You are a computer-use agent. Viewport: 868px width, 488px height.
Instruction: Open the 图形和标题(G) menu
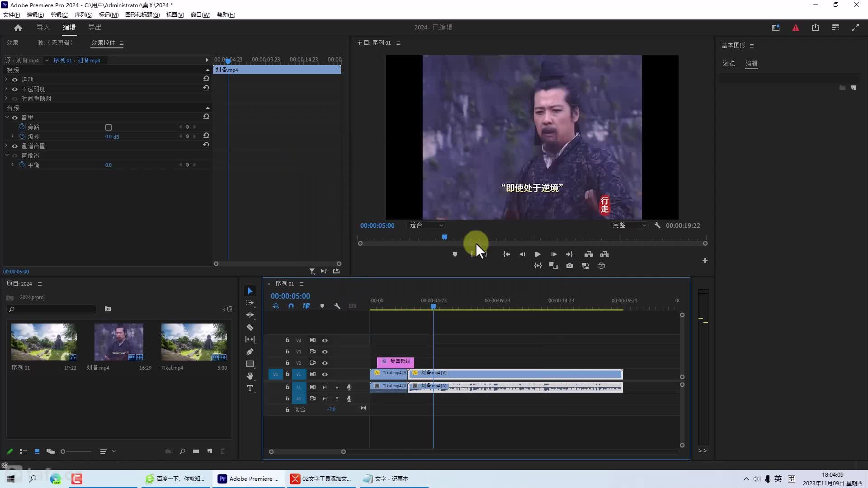(142, 14)
